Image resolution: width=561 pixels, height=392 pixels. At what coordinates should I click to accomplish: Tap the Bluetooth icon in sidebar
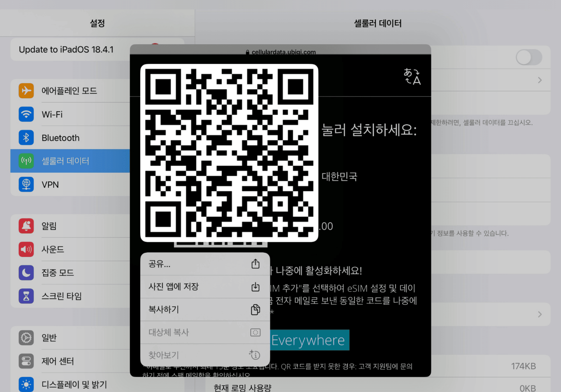(26, 137)
